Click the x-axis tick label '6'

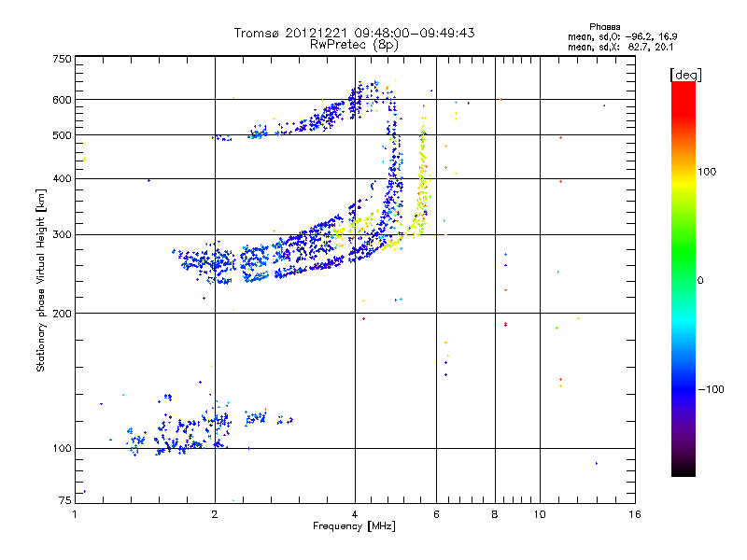[436, 514]
